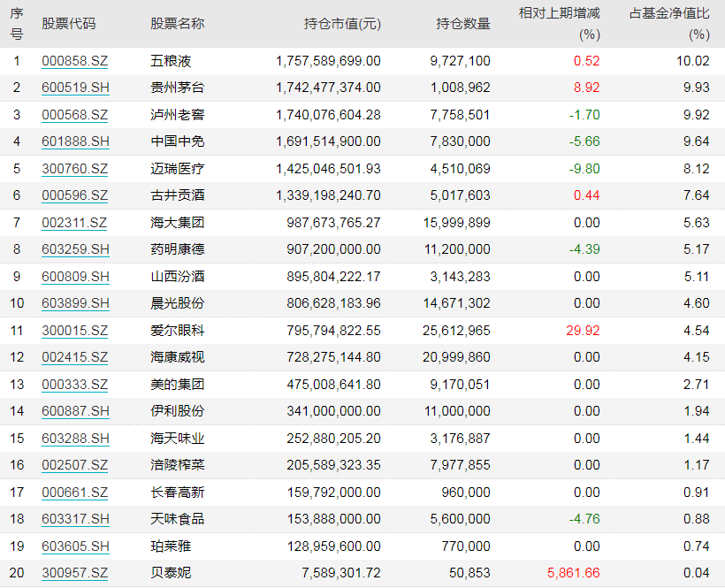Open stock code 300760.SZ
Screen dimensions: 725x588
coord(74,169)
